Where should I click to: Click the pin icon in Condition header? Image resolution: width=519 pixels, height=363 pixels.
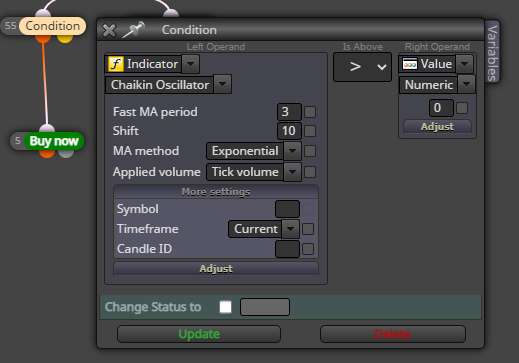click(x=134, y=29)
